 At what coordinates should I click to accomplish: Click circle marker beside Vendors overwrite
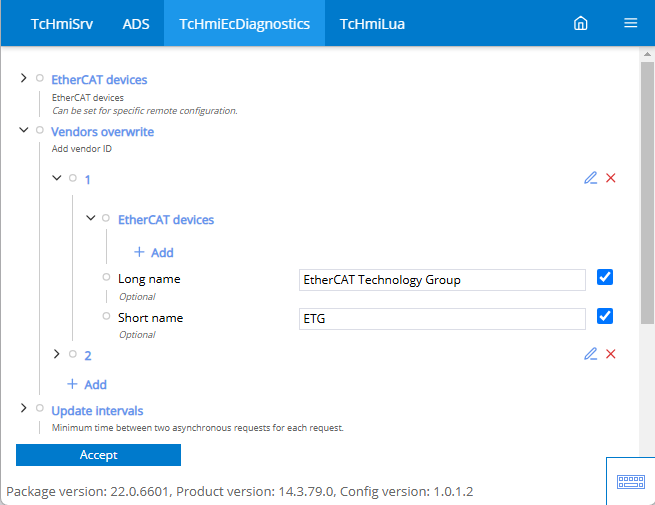point(40,130)
